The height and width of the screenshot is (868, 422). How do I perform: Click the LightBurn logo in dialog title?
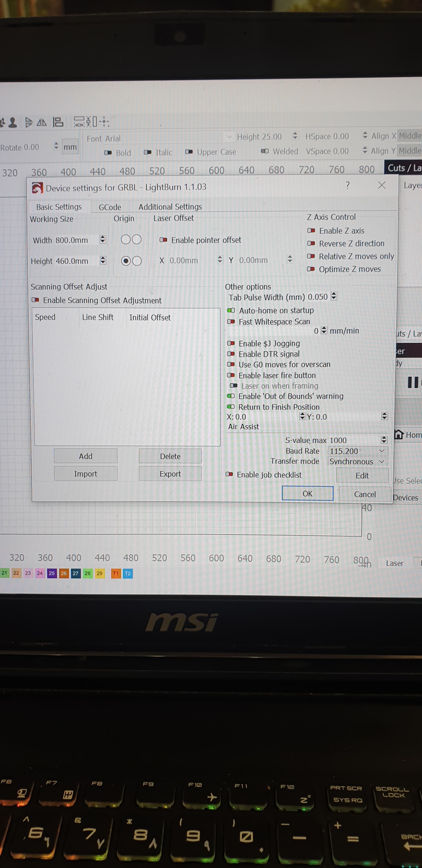point(37,188)
